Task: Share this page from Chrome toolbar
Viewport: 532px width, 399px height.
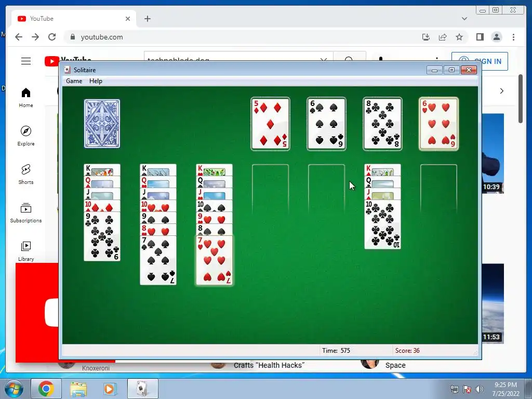Action: click(443, 37)
